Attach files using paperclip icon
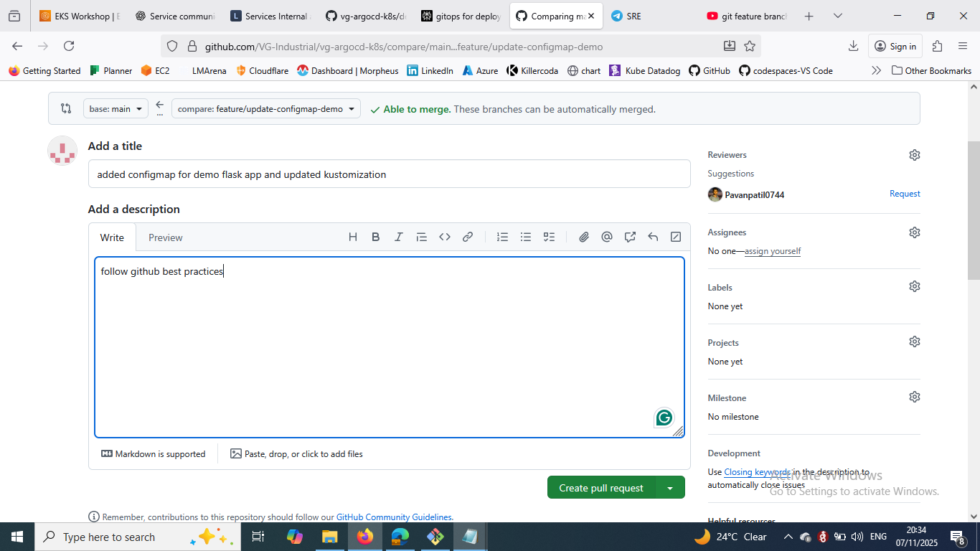980x551 pixels. 584,237
